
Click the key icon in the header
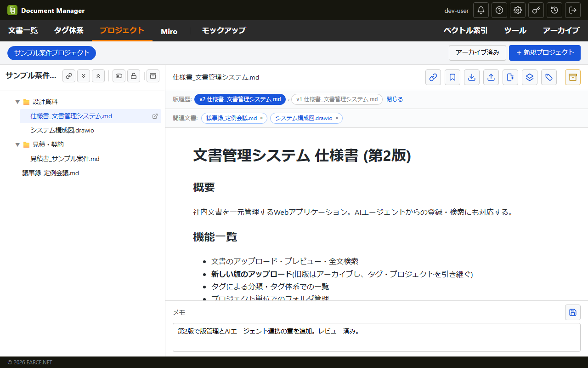pos(536,10)
